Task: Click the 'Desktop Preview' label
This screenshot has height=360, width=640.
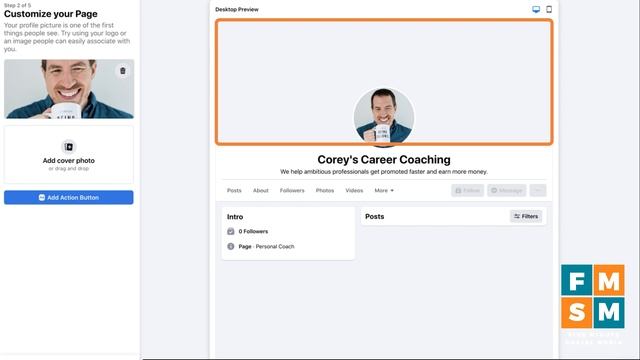Action: click(x=237, y=9)
